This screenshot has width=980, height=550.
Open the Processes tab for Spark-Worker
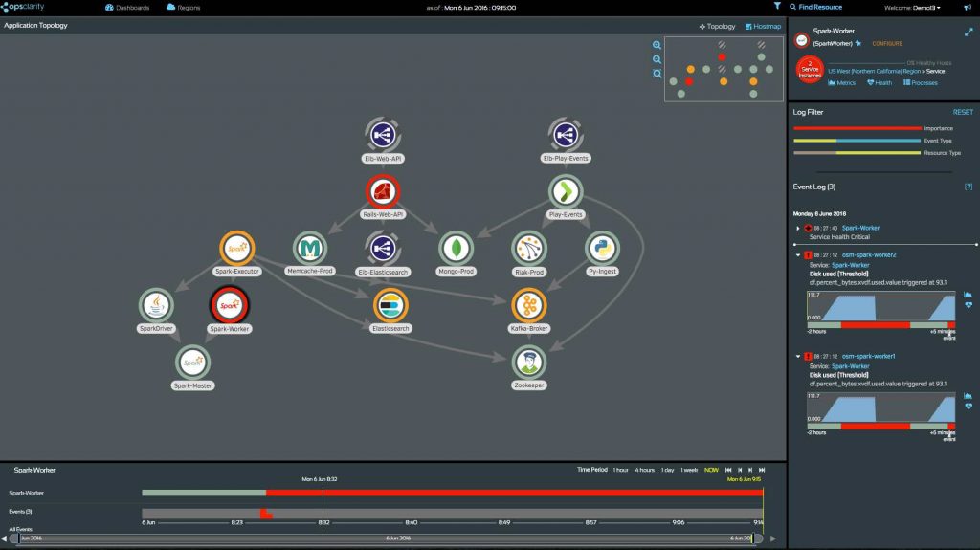[x=920, y=82]
